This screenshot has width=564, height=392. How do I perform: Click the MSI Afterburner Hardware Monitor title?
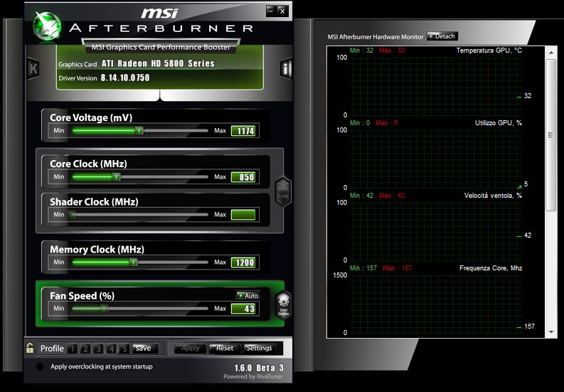pos(375,37)
